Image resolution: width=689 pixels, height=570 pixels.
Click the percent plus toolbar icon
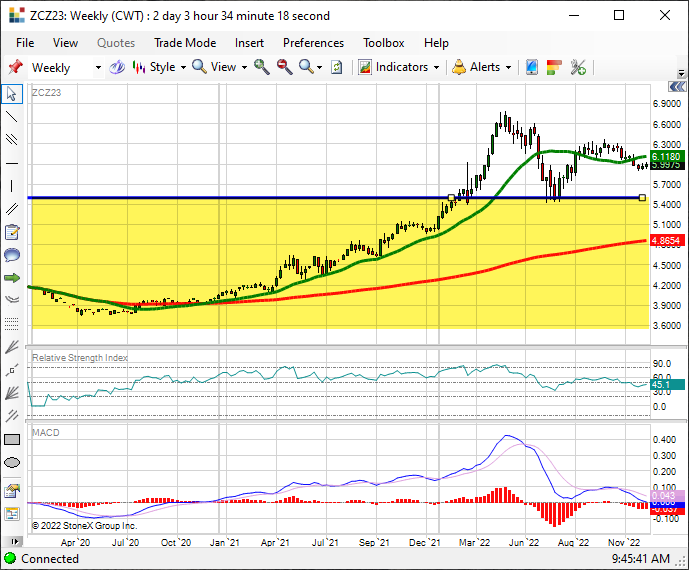click(578, 67)
